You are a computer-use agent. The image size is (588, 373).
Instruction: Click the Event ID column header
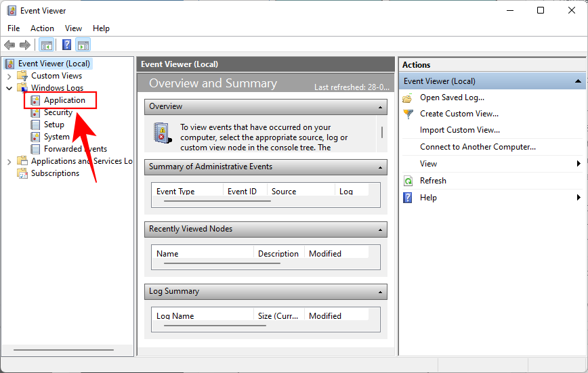point(242,192)
